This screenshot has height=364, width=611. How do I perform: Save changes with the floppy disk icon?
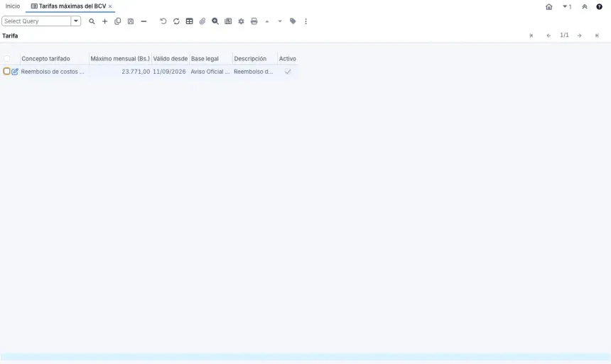pyautogui.click(x=131, y=21)
